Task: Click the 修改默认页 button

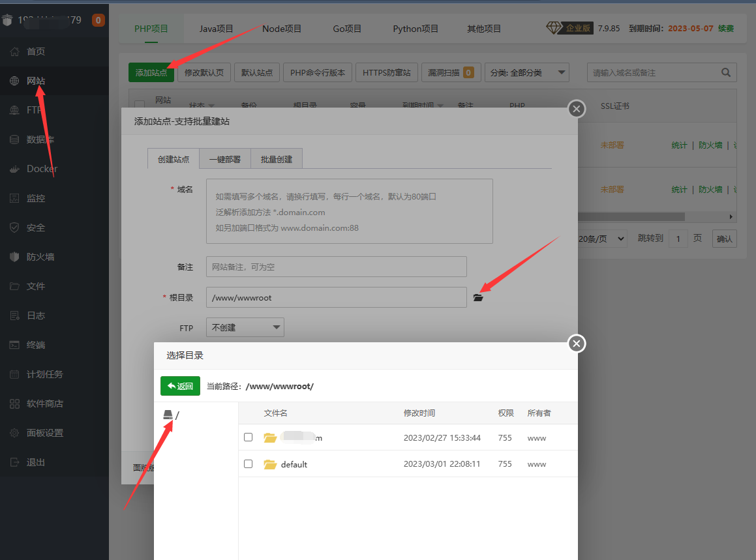Action: [204, 73]
